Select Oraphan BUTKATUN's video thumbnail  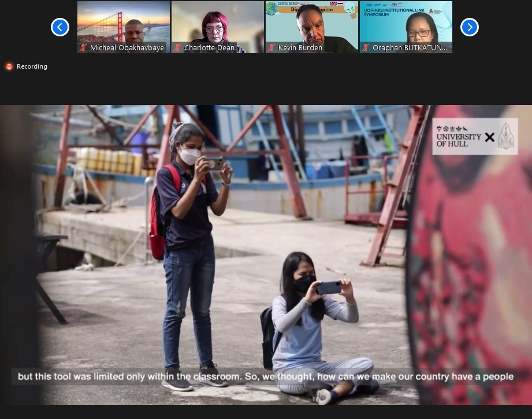(x=406, y=27)
